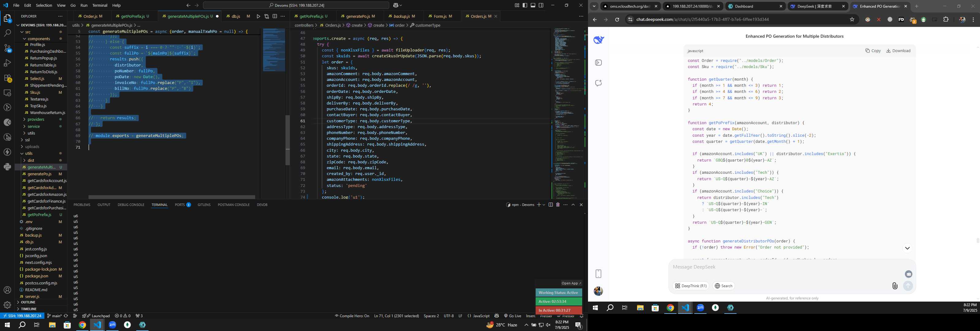Screen dimensions: 980x331
Task: Switch to the DEBUG CONSOLE tab
Action: (x=131, y=204)
